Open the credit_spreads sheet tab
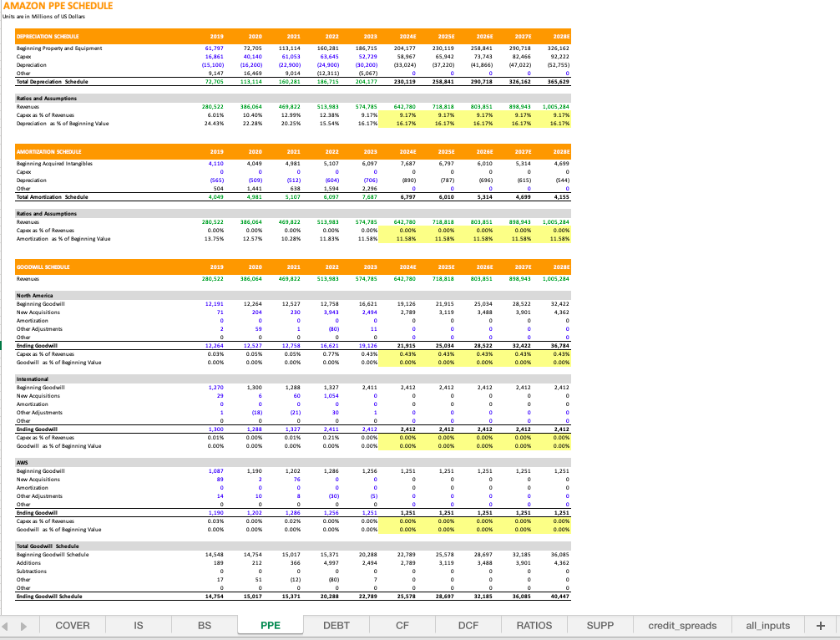The width and height of the screenshot is (840, 640). [682, 626]
